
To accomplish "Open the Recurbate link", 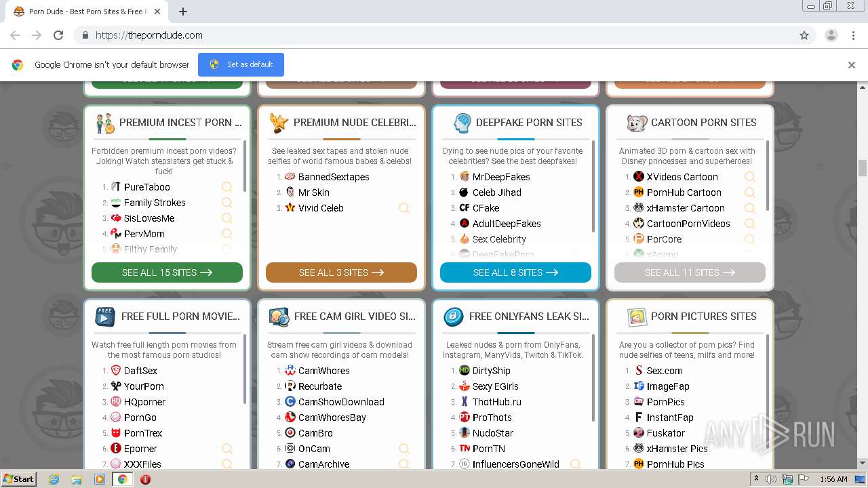I will point(320,386).
